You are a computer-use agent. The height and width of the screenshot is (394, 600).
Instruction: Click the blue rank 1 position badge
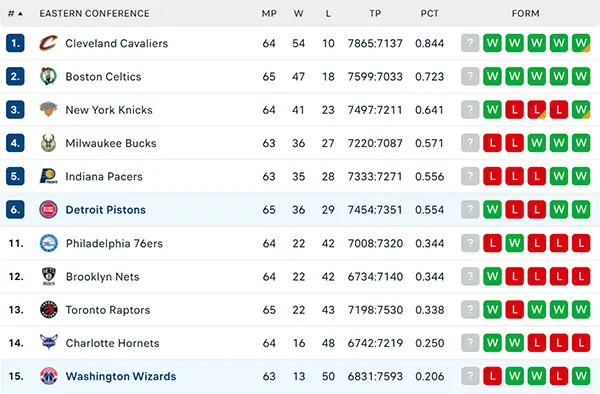click(15, 43)
